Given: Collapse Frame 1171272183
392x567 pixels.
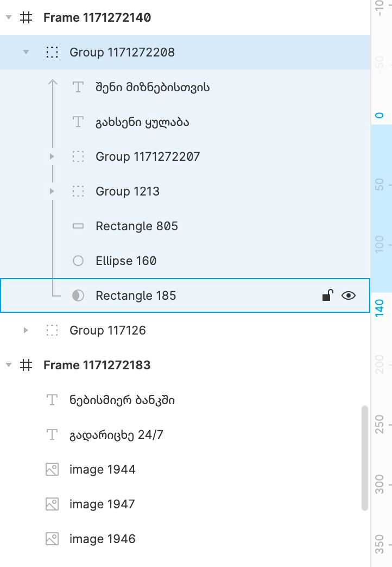Looking at the screenshot, I should 9,365.
